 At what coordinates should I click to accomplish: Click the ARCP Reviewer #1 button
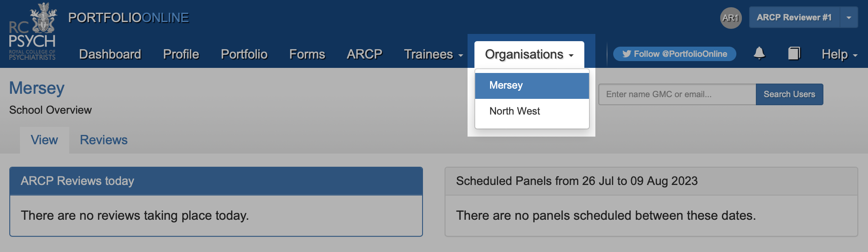[x=794, y=18]
